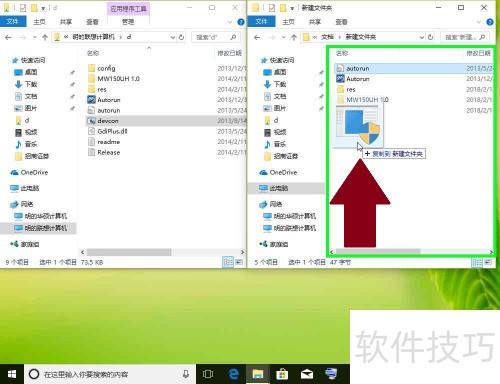Image resolution: width=500 pixels, height=384 pixels.
Task: Launch Microsoft Edge from the taskbar
Action: [x=234, y=374]
